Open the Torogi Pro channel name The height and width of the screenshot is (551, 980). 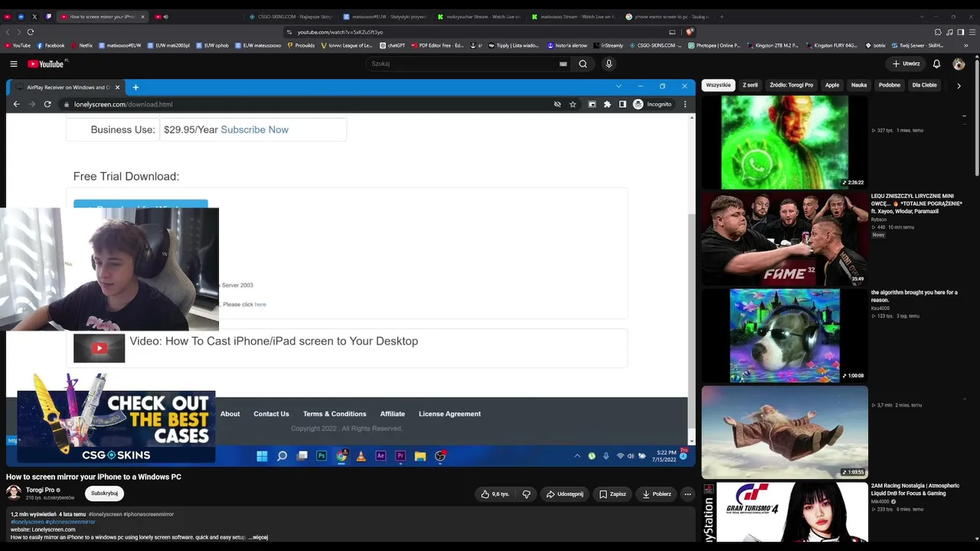click(x=40, y=490)
